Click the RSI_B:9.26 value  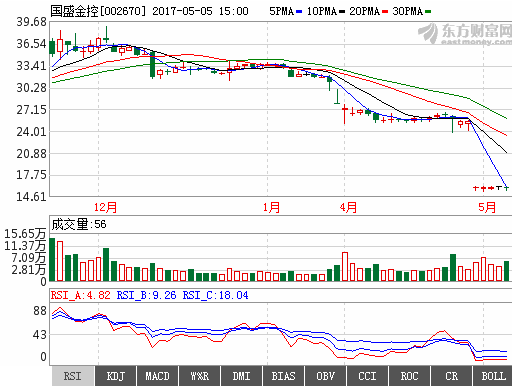(146, 295)
